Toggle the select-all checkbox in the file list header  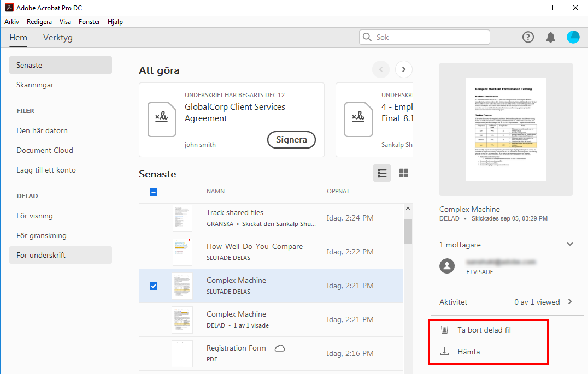154,192
